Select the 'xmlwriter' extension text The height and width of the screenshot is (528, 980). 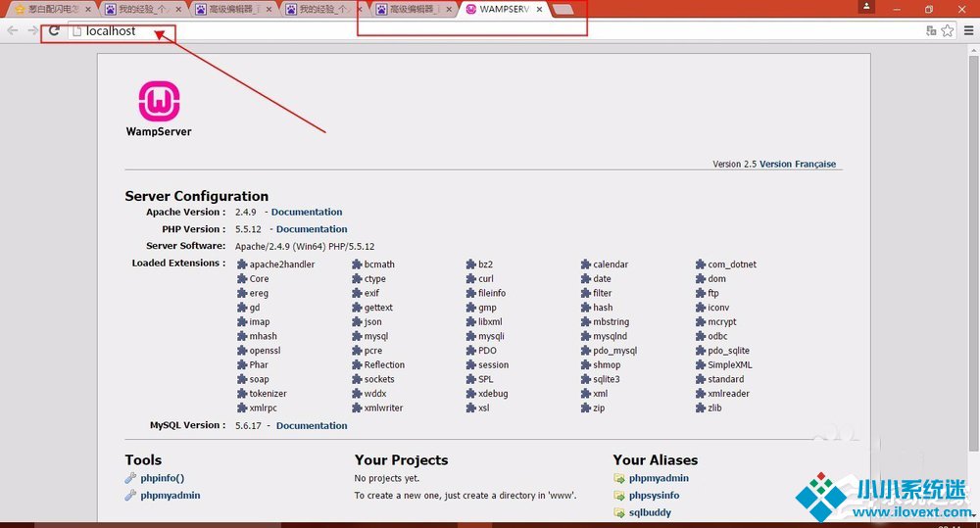(383, 408)
